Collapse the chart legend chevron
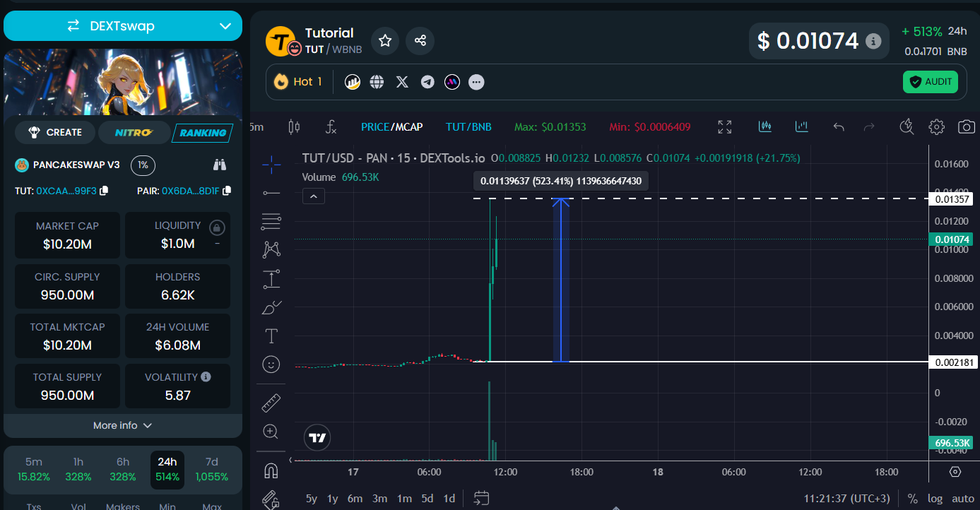This screenshot has width=980, height=510. (314, 196)
